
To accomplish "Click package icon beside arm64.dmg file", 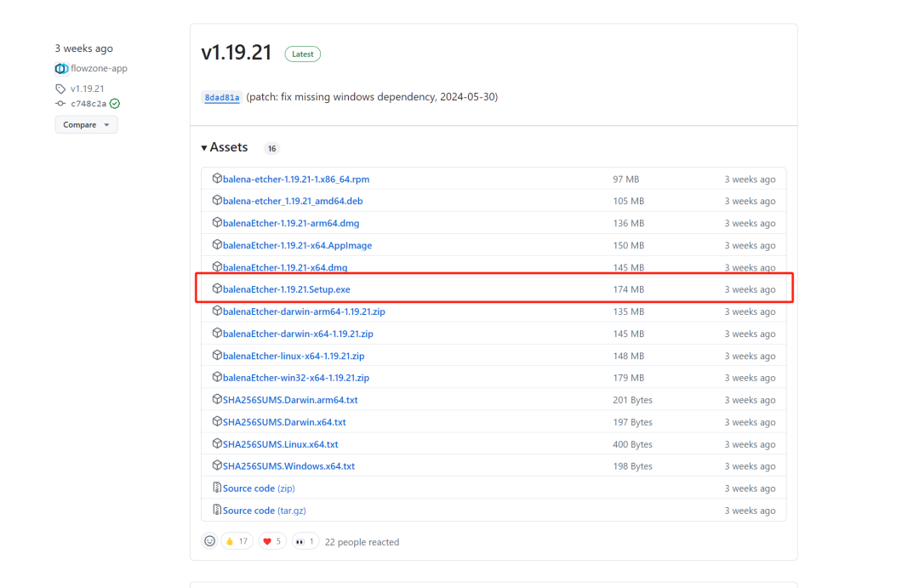I will tap(217, 222).
